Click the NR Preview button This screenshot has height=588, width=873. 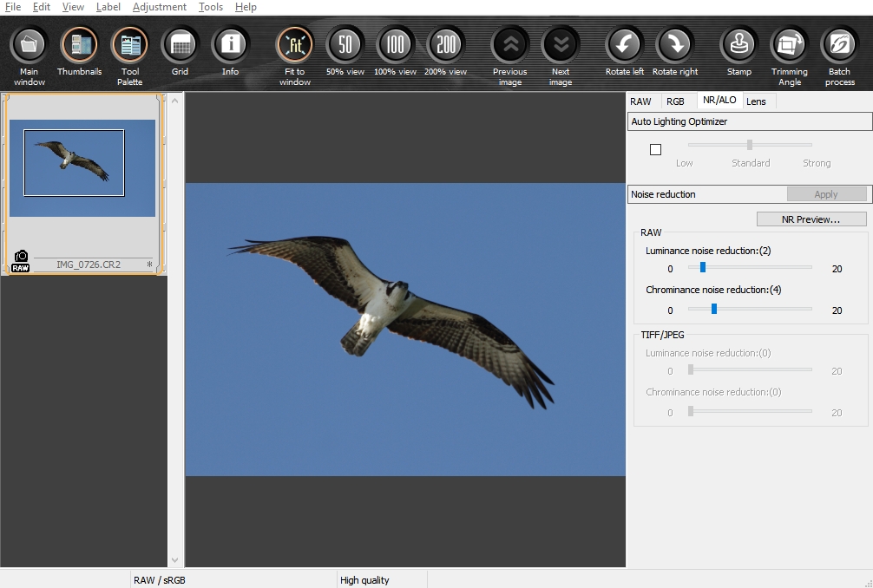811,219
